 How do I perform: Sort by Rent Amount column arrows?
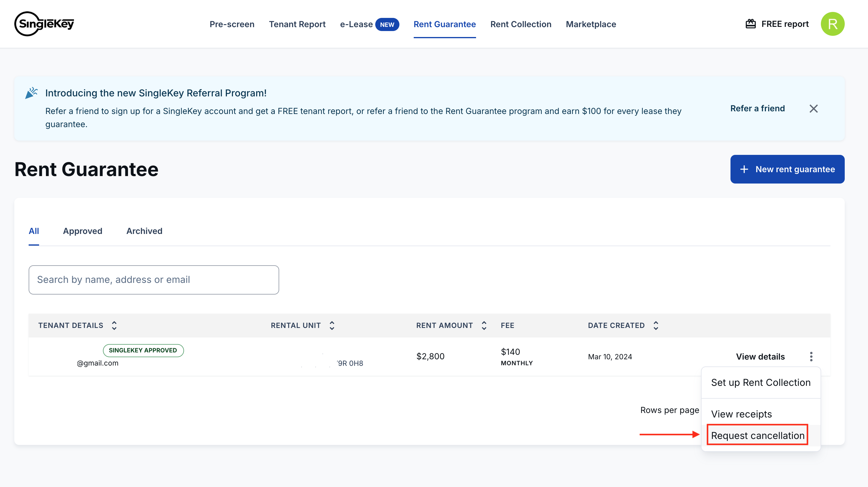coord(484,325)
